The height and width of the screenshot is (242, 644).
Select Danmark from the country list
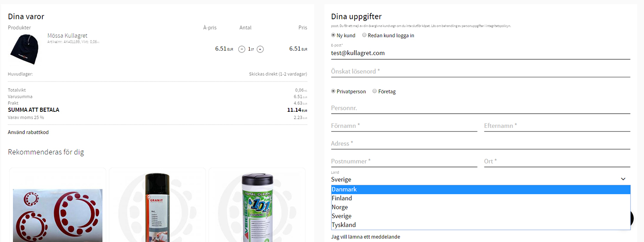pos(481,190)
